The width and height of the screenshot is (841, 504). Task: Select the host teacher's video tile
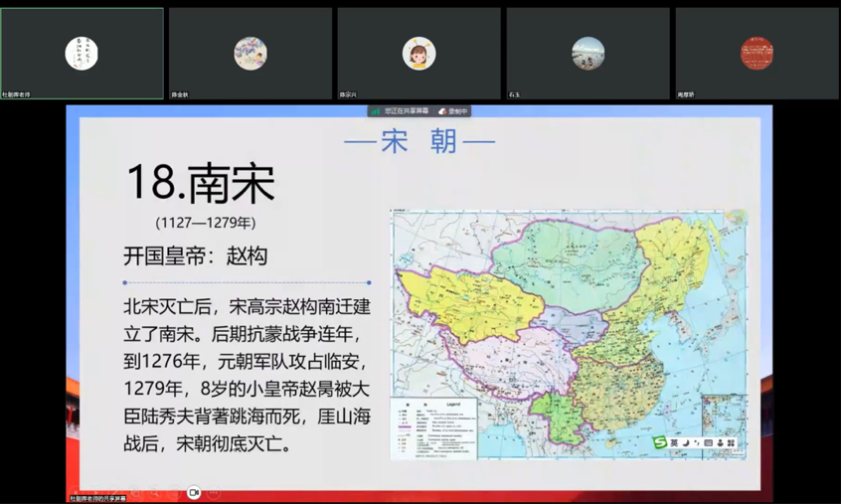[x=82, y=54]
